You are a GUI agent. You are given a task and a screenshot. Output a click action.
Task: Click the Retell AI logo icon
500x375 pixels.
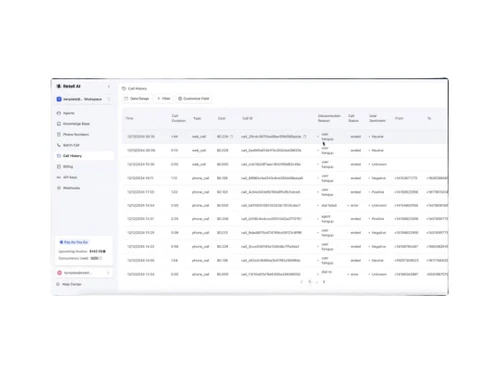pos(59,86)
